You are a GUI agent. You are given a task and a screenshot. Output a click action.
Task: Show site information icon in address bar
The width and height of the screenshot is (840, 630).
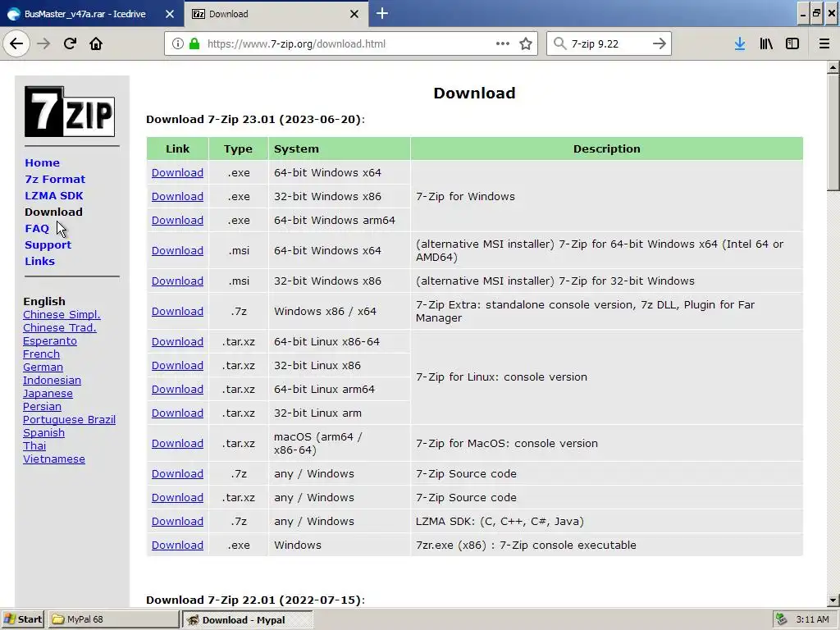coord(178,44)
